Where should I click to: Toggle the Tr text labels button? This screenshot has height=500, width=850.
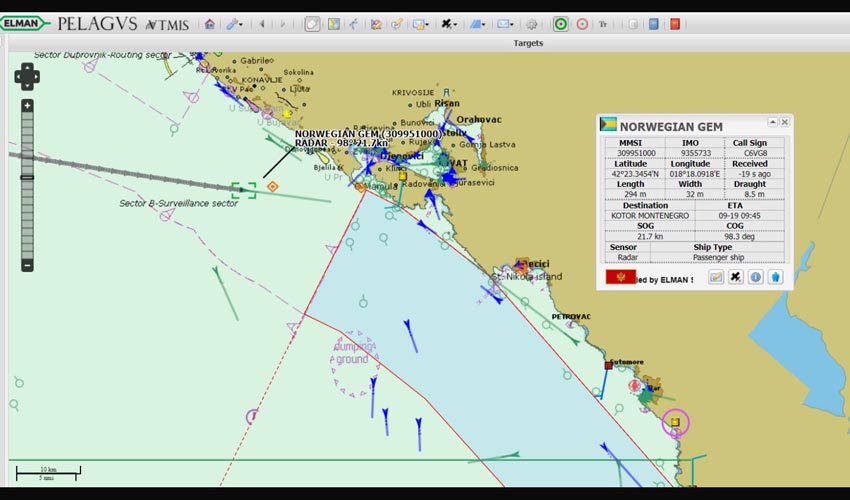tap(603, 24)
